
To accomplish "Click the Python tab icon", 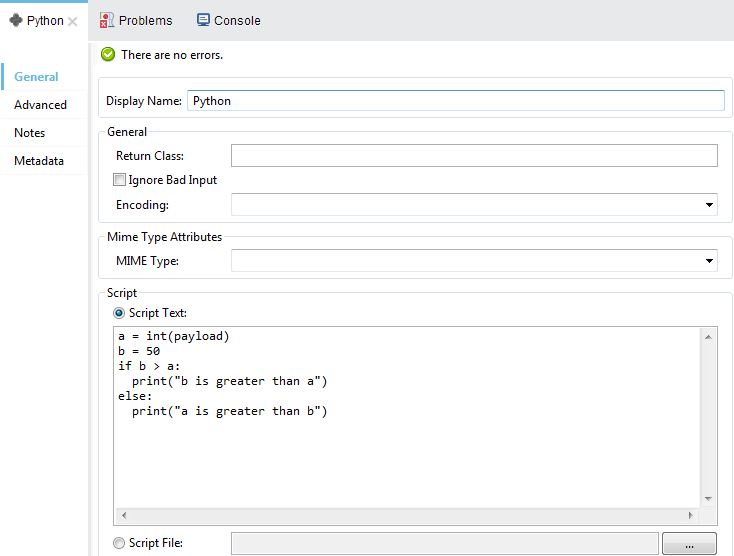I will (16, 20).
